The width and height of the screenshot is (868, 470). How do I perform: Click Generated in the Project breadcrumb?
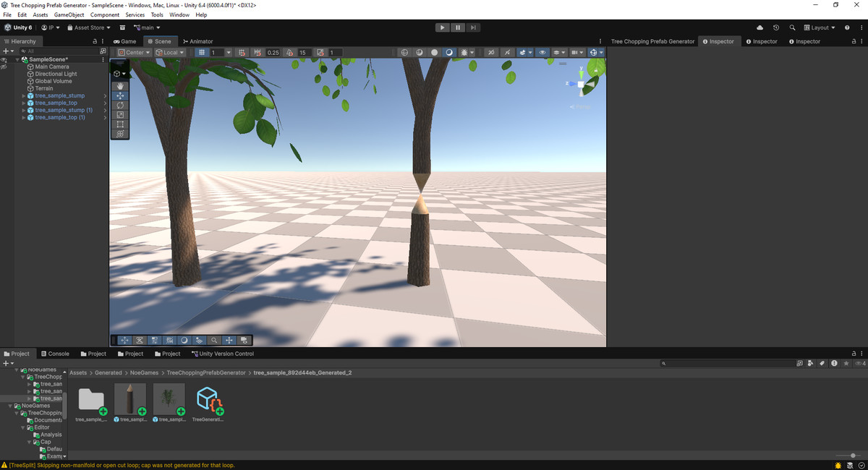coord(109,372)
